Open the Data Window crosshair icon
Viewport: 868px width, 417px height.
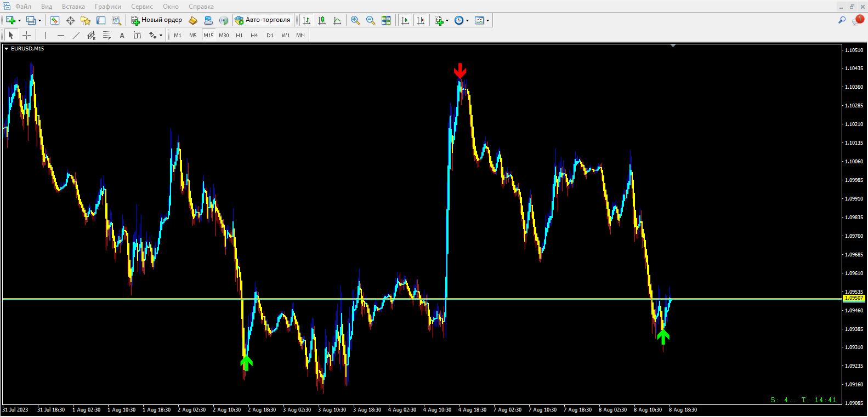point(70,20)
